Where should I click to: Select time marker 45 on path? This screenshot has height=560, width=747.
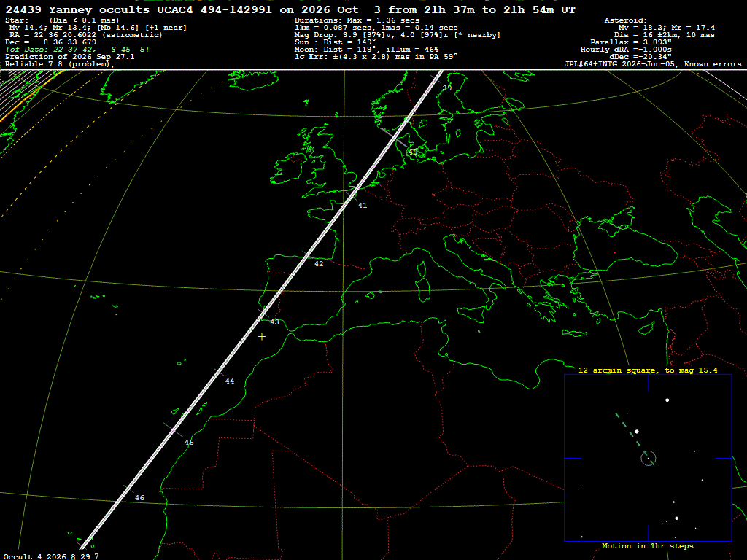tap(189, 443)
